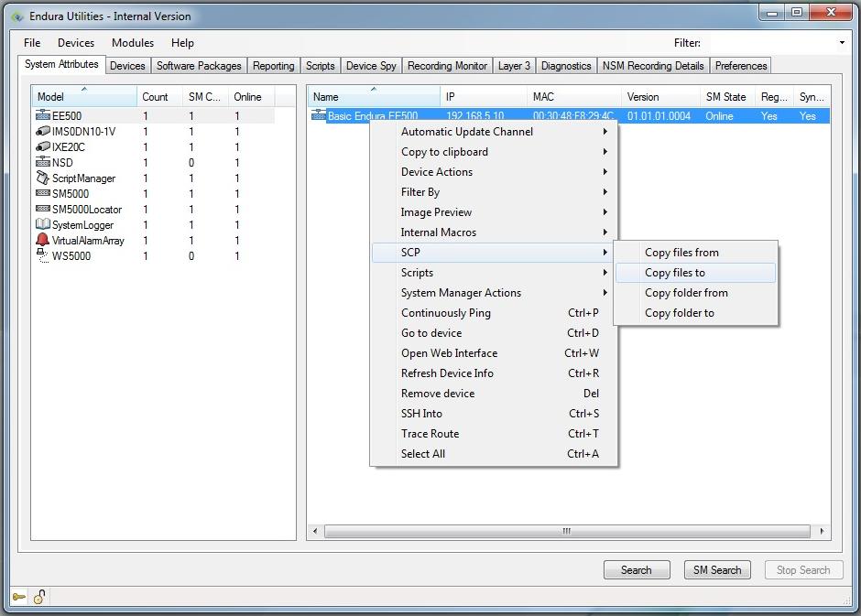Image resolution: width=861 pixels, height=616 pixels.
Task: Switch to Layer 3 tab
Action: 514,66
